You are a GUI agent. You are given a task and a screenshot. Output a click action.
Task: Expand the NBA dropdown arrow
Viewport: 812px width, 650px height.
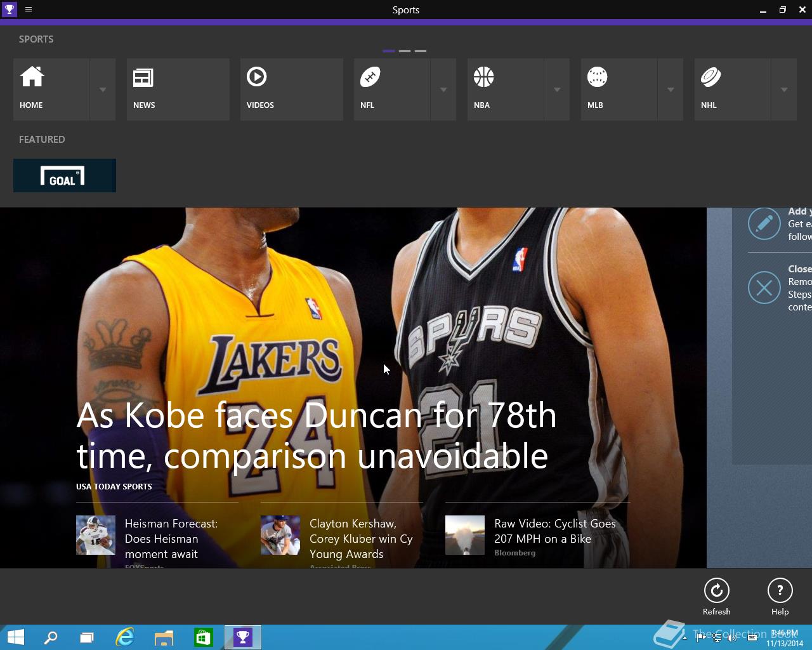(x=557, y=90)
